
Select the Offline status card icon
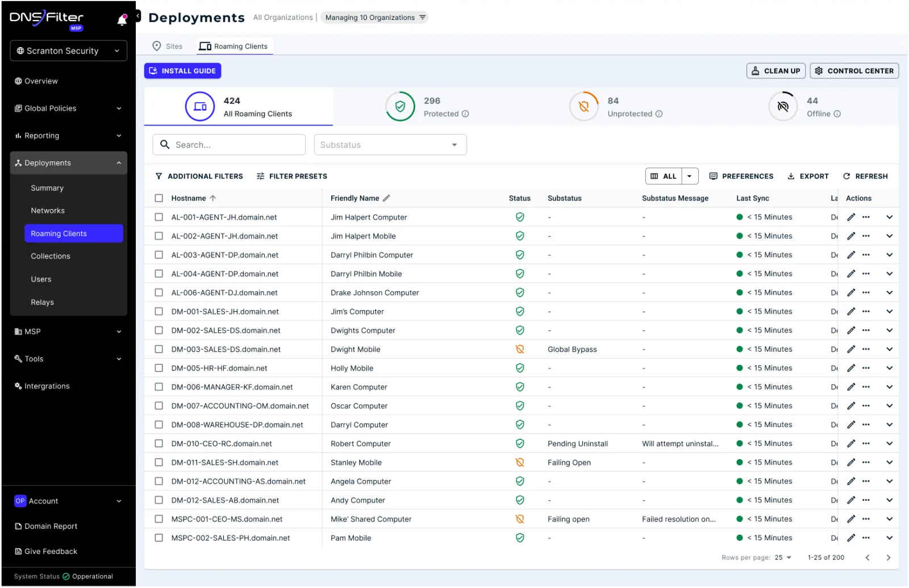783,106
